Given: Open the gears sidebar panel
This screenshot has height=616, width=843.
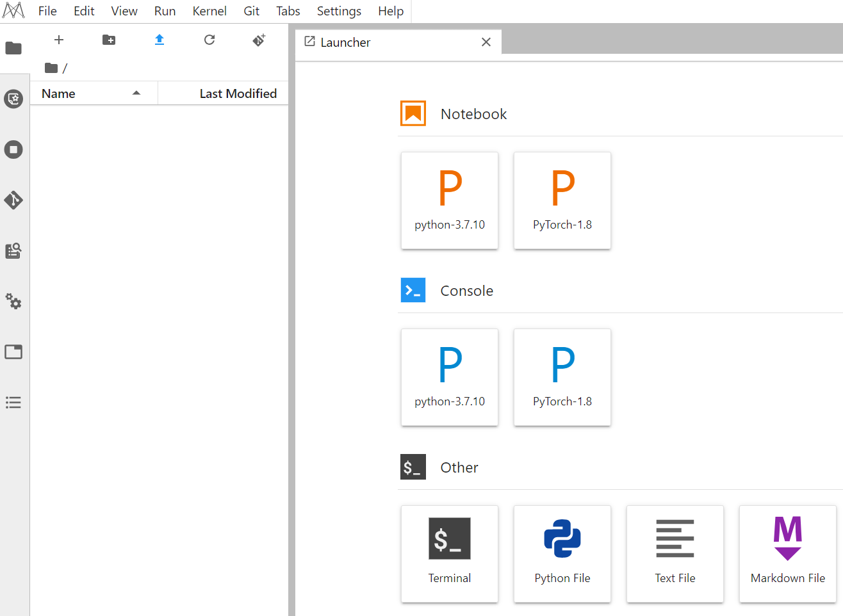Looking at the screenshot, I should pos(13,301).
